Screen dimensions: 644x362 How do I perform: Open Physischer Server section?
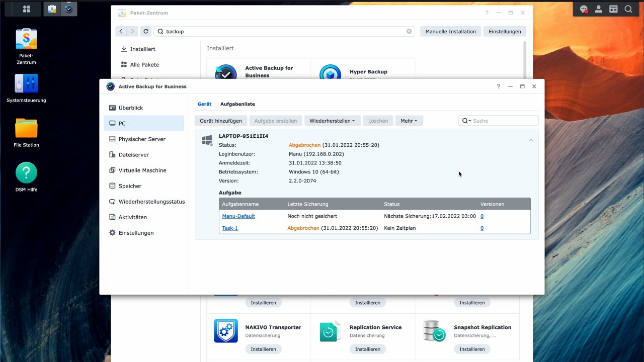click(x=144, y=139)
